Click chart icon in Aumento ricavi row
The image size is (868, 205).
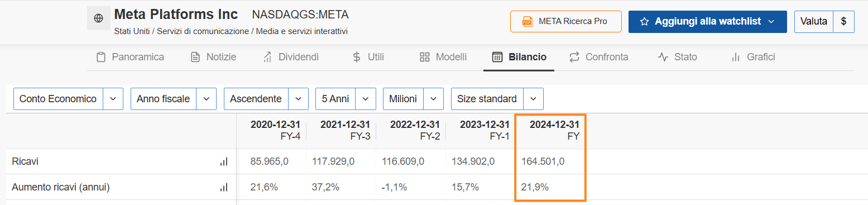(x=224, y=187)
